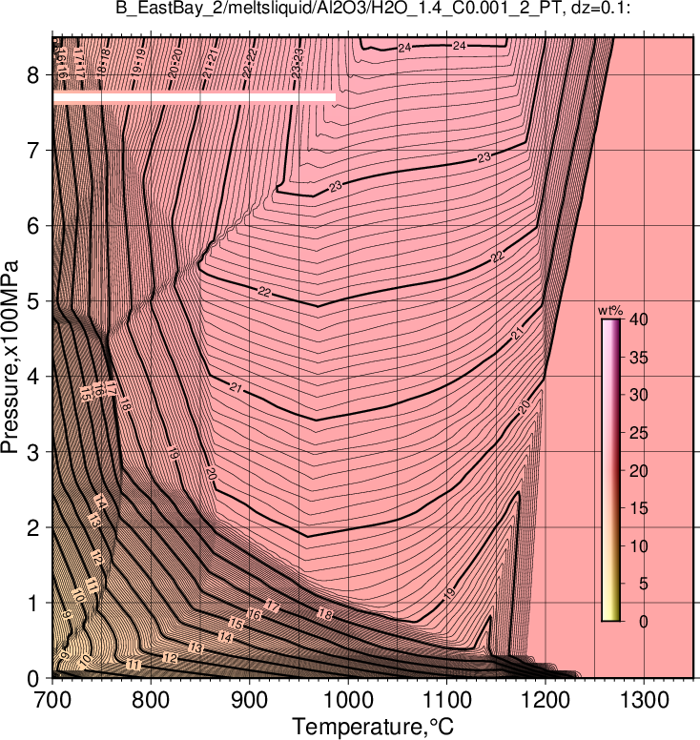The width and height of the screenshot is (700, 740).
Task: Click pressure axis tick label 2
Action: [x=33, y=527]
